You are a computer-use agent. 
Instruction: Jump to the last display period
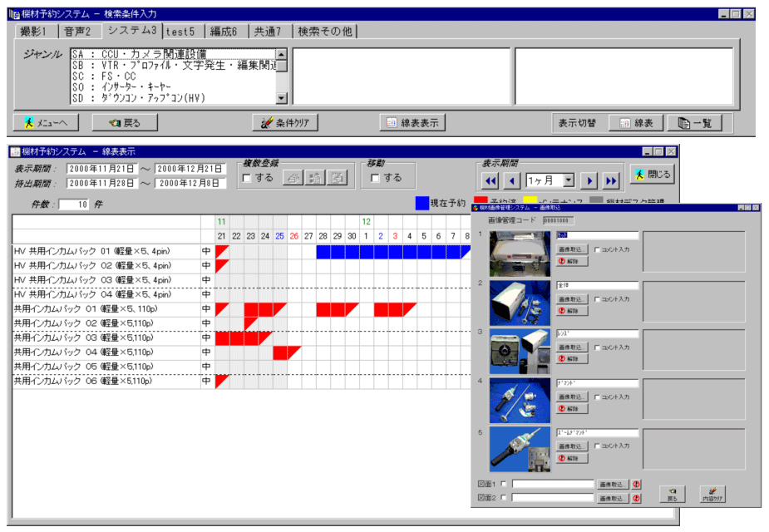pos(611,180)
